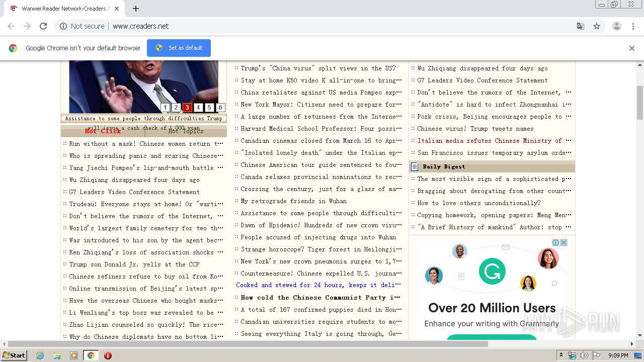The width and height of the screenshot is (644, 362).
Task: Open 'My retrograde friends in Wuhan' link
Action: (293, 201)
